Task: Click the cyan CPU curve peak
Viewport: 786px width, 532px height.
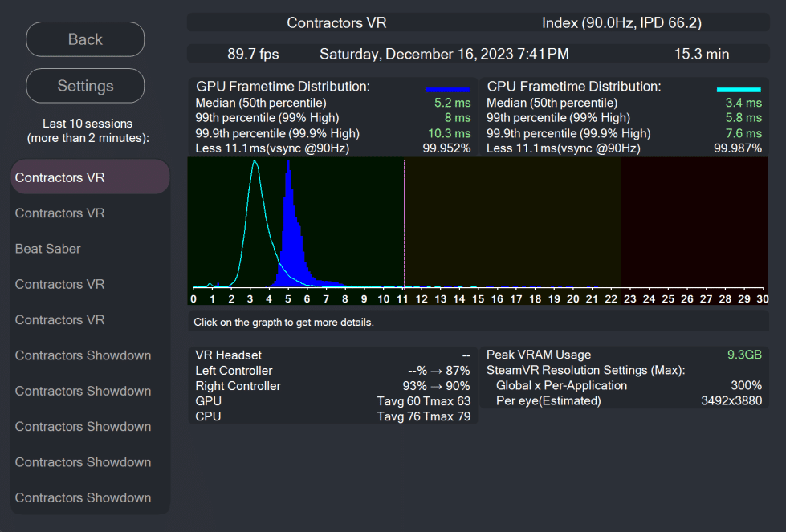Action: click(x=255, y=162)
